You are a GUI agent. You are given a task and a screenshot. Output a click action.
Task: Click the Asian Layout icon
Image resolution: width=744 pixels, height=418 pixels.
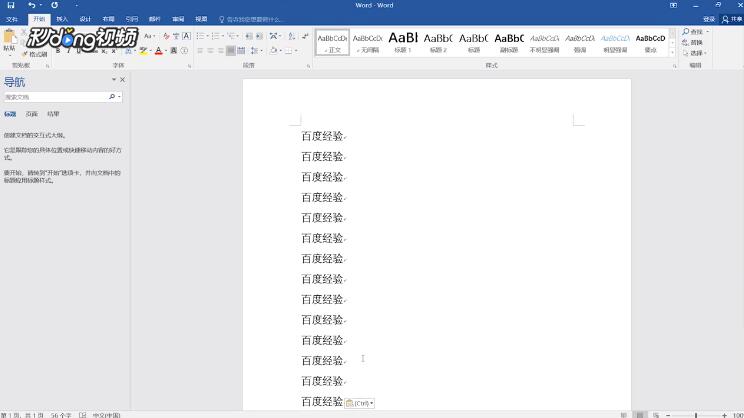coord(274,36)
